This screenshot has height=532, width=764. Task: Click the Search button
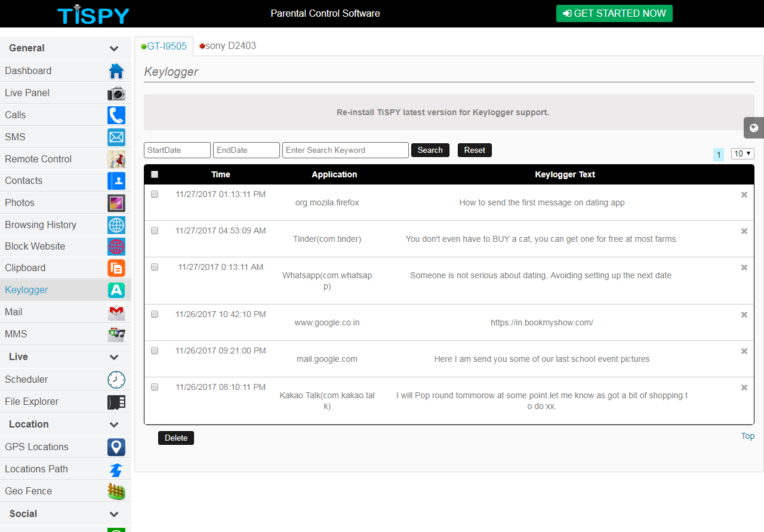coord(430,150)
